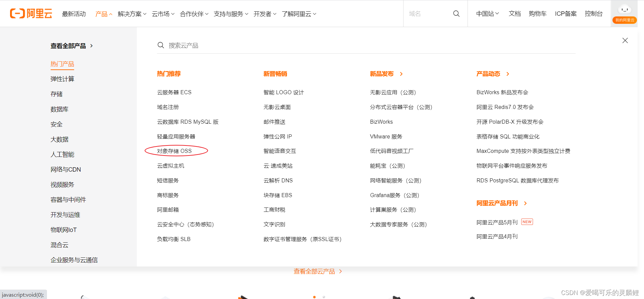The height and width of the screenshot is (299, 644).
Task: Select the 人工智能 category
Action: pos(62,155)
